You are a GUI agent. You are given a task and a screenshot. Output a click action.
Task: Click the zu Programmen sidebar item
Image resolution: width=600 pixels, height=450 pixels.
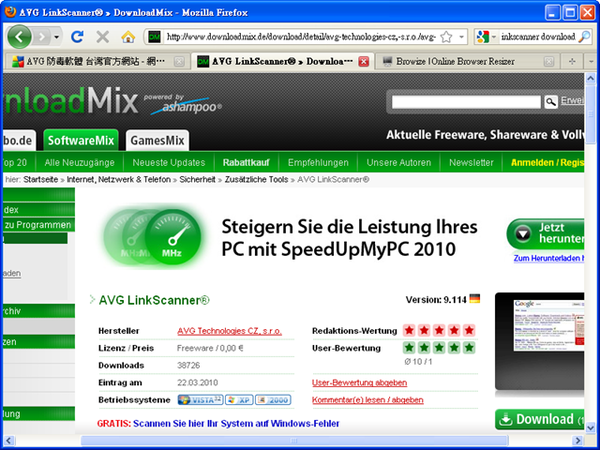pyautogui.click(x=38, y=225)
